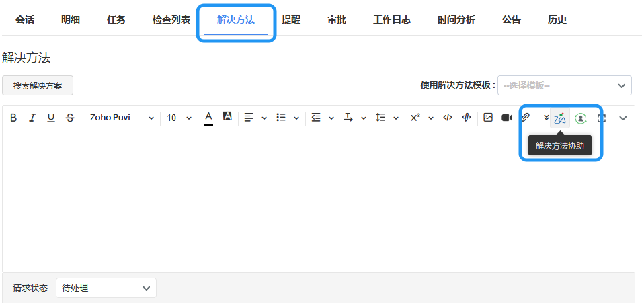
Task: Click the insert code snippet icon
Action: (x=448, y=118)
